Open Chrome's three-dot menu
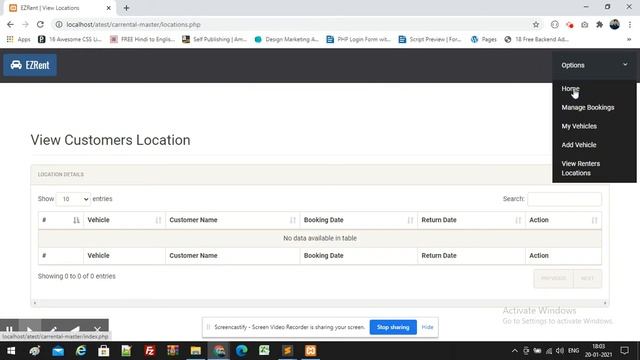Viewport: 640px width, 360px height. [630, 24]
